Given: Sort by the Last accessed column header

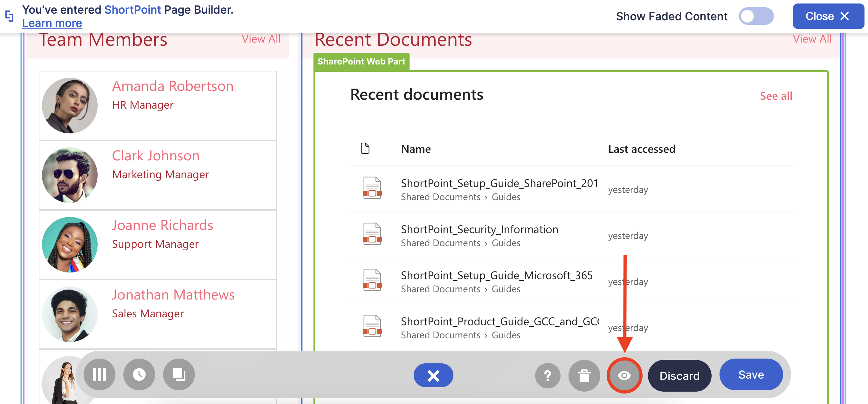Looking at the screenshot, I should pyautogui.click(x=642, y=149).
